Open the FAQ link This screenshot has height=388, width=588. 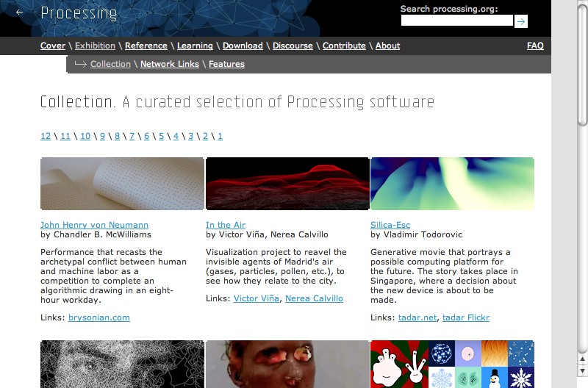535,46
